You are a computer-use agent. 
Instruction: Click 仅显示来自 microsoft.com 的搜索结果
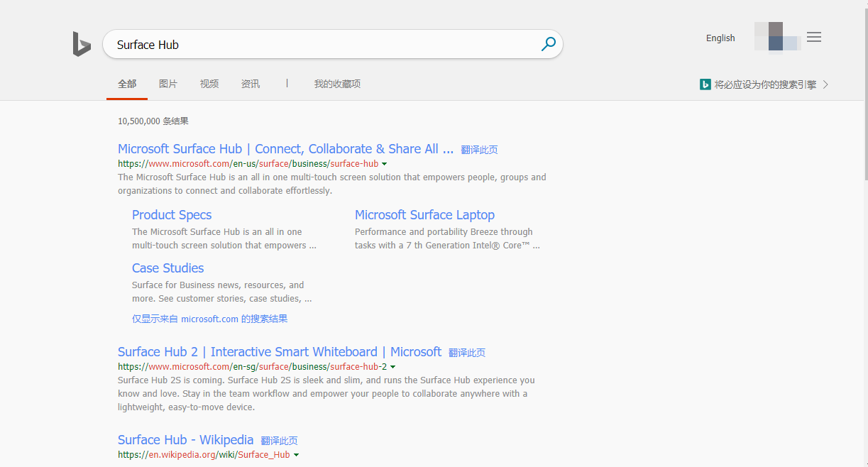pos(210,319)
